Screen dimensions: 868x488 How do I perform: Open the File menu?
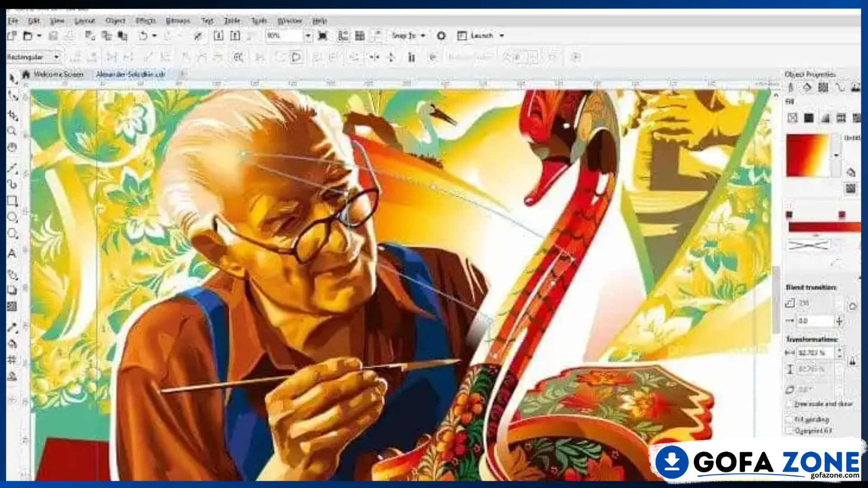pyautogui.click(x=13, y=21)
